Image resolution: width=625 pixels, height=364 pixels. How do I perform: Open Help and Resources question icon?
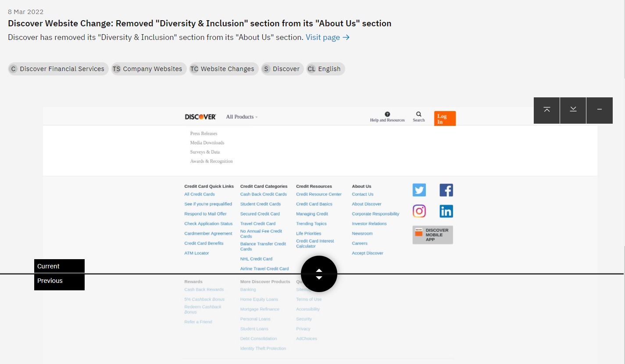pos(387,114)
